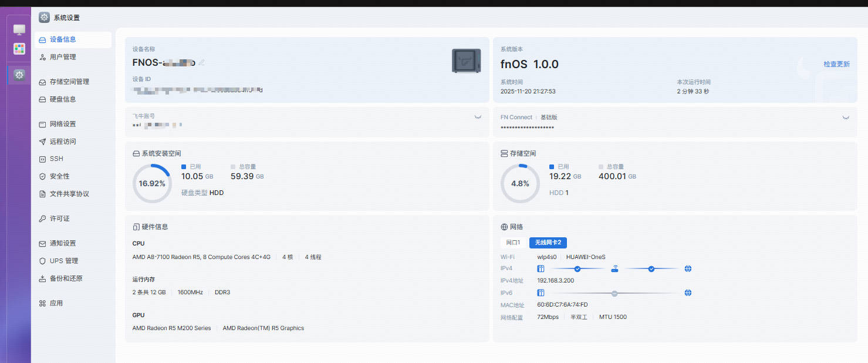The width and height of the screenshot is (868, 363).
Task: Click the MTU 1500 value
Action: (x=613, y=317)
